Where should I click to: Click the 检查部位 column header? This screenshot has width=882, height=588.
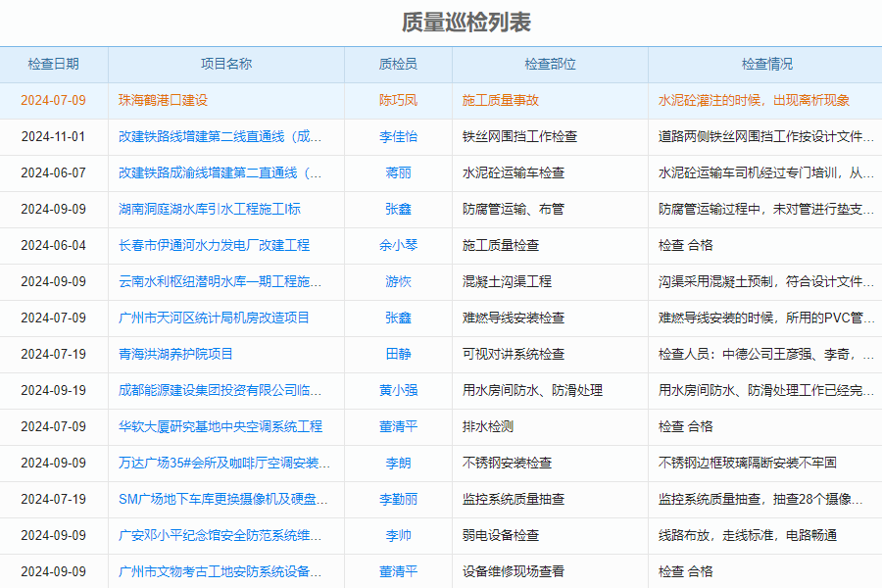click(x=550, y=64)
